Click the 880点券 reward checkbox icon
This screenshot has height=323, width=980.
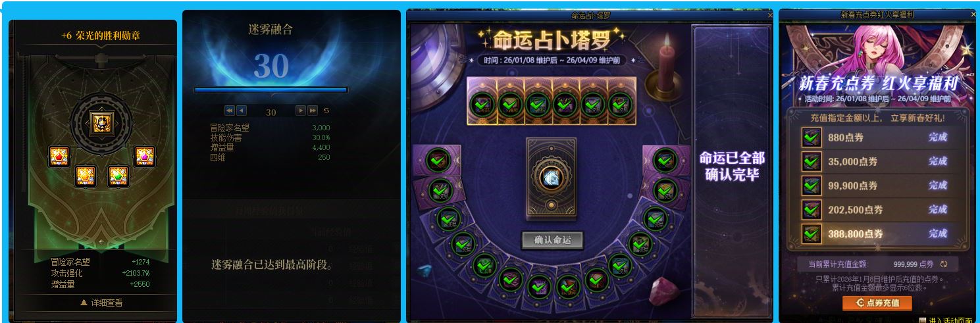[x=811, y=137]
